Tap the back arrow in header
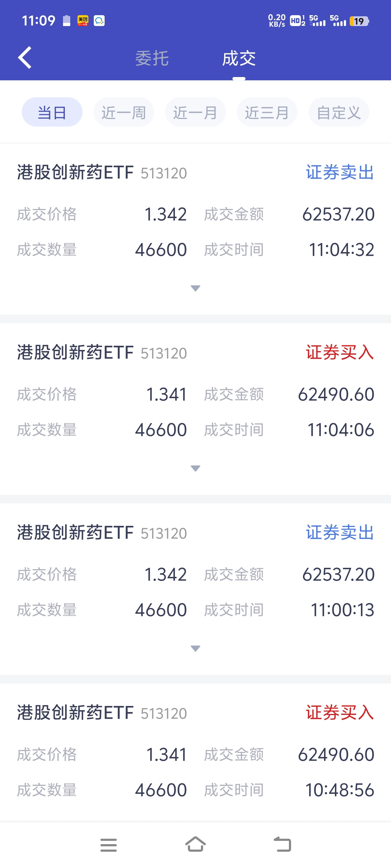 pyautogui.click(x=25, y=58)
